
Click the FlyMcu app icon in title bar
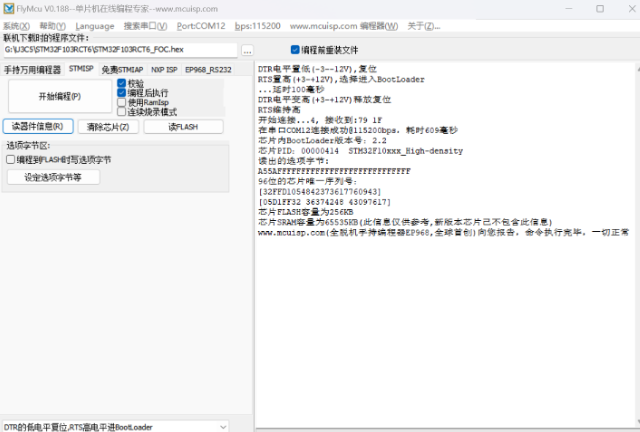[8, 9]
